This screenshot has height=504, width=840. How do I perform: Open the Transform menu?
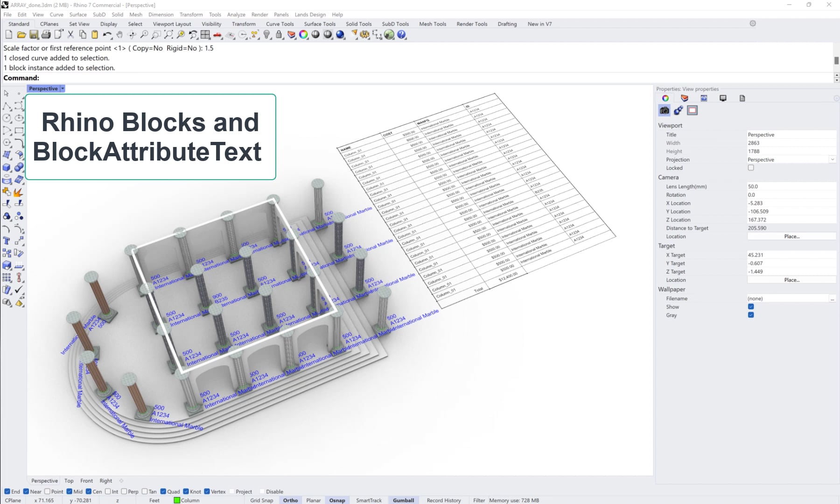pos(191,14)
